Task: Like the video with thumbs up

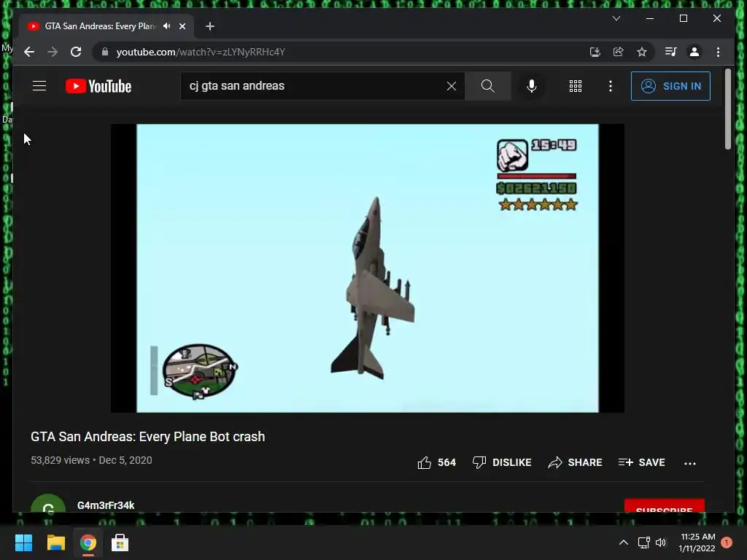Action: pyautogui.click(x=436, y=462)
